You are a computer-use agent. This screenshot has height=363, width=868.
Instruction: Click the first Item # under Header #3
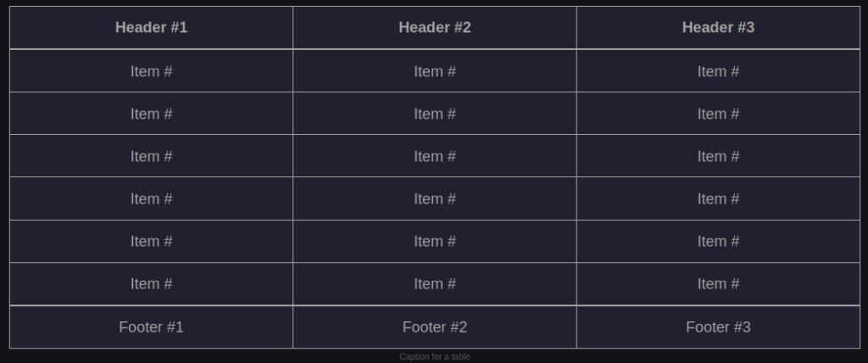[x=718, y=71]
